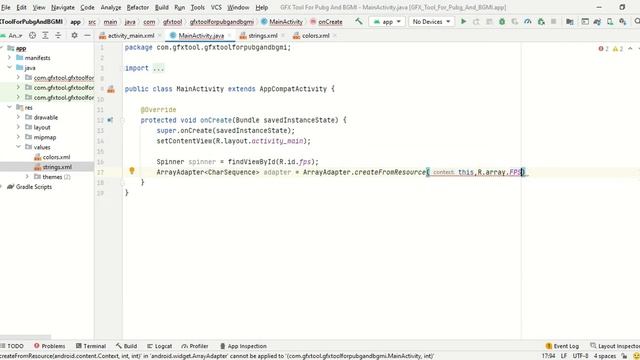Click the Make Project hammer icon
The image size is (640, 360).
pyautogui.click(x=359, y=21)
